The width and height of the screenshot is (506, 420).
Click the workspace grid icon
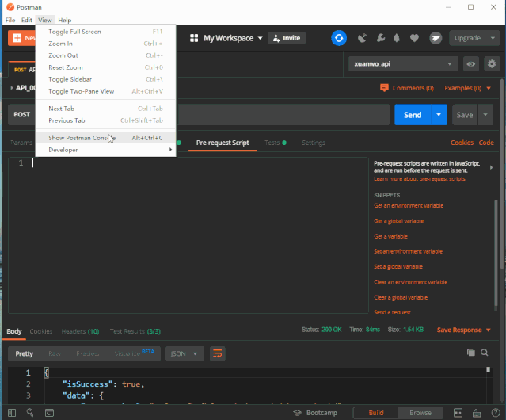pos(194,38)
